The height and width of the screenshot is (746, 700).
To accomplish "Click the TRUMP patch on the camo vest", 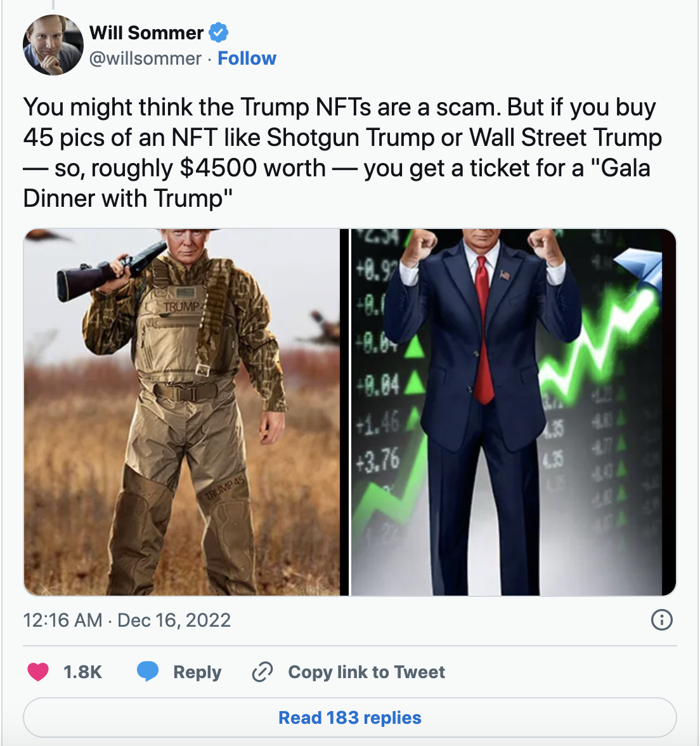I will click(x=181, y=306).
